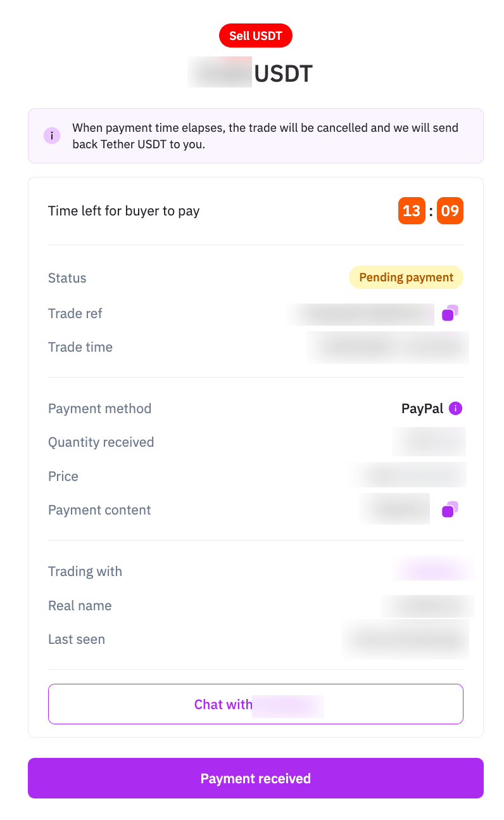
Task: Click the timer seconds box showing 09
Action: [450, 211]
